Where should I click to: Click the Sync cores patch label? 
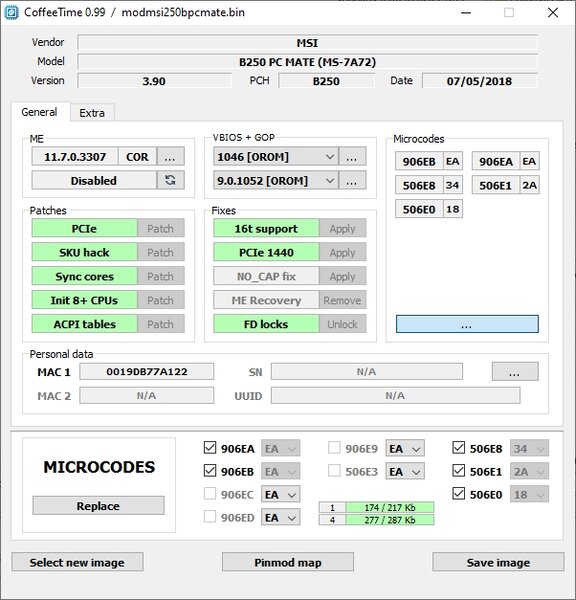[x=85, y=276]
